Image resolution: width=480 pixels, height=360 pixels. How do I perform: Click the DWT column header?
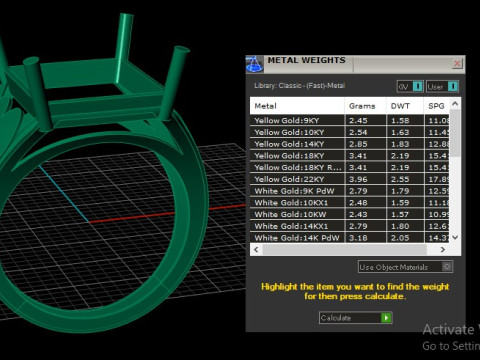click(405, 106)
